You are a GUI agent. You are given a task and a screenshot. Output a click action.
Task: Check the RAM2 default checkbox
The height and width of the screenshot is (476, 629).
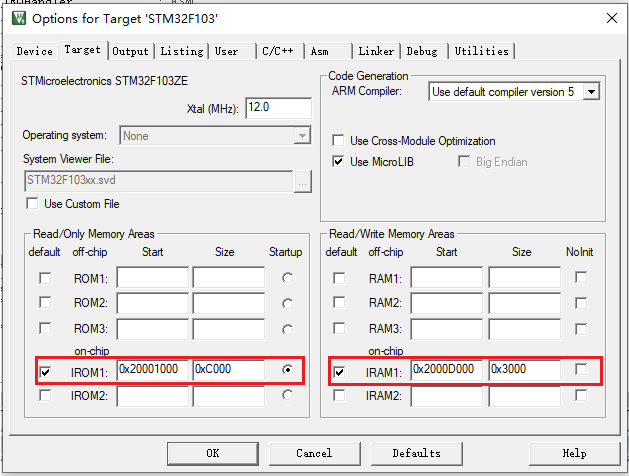click(x=339, y=302)
